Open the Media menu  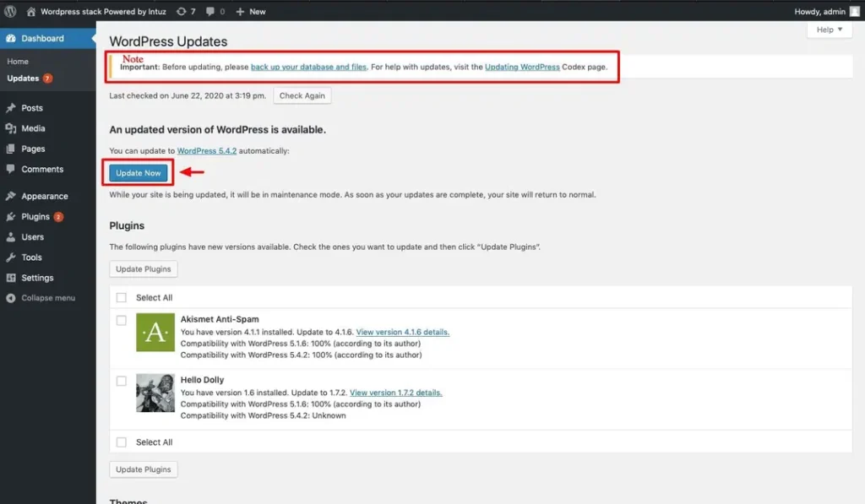pos(33,128)
